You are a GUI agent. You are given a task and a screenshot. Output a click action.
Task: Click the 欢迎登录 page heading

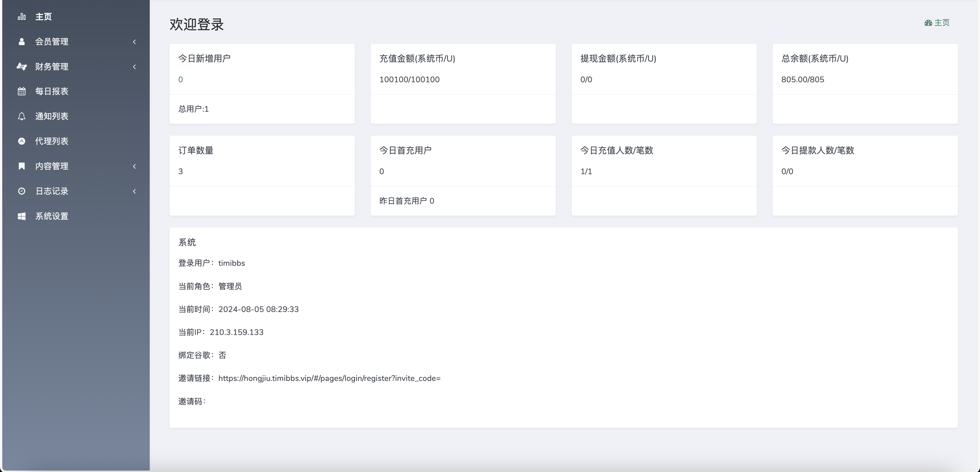pos(196,24)
